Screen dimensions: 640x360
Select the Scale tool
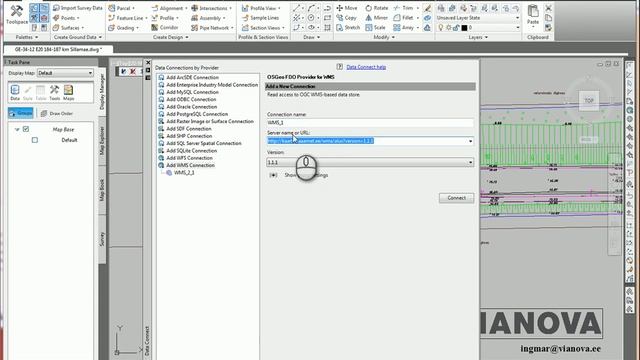point(376,28)
